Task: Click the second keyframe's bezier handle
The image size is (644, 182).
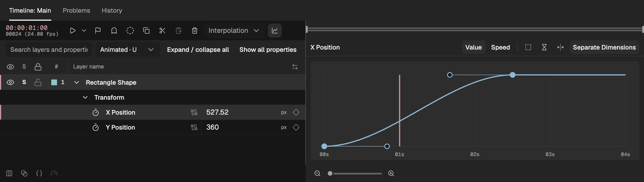Action: pos(450,75)
